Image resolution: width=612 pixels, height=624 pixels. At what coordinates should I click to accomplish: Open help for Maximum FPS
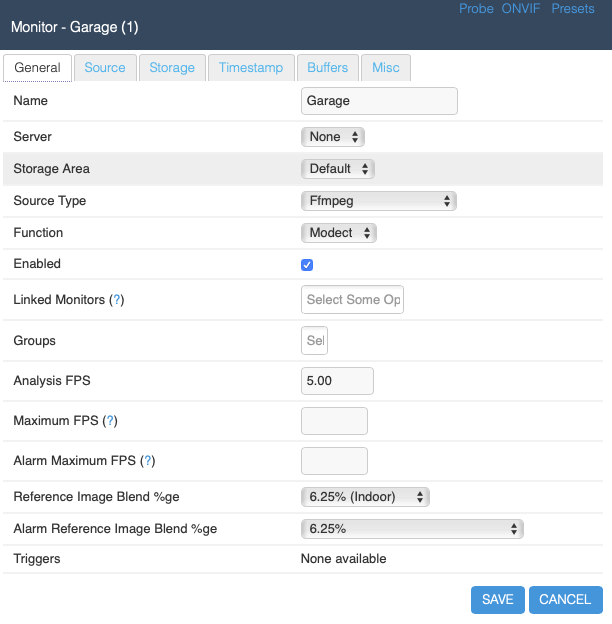click(110, 421)
